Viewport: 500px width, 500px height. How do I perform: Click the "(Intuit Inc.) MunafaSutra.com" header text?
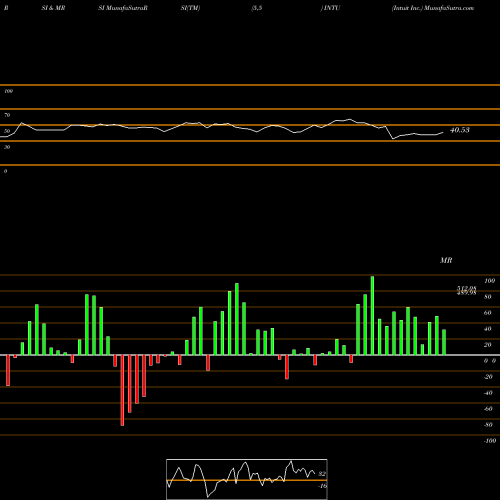pyautogui.click(x=433, y=8)
